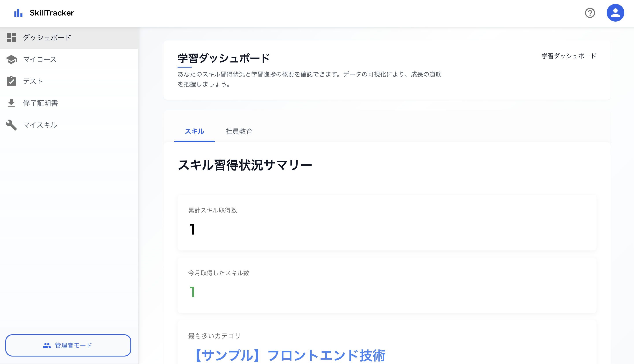Select マイコース in the sidebar menu
Image resolution: width=634 pixels, height=364 pixels.
tap(39, 59)
